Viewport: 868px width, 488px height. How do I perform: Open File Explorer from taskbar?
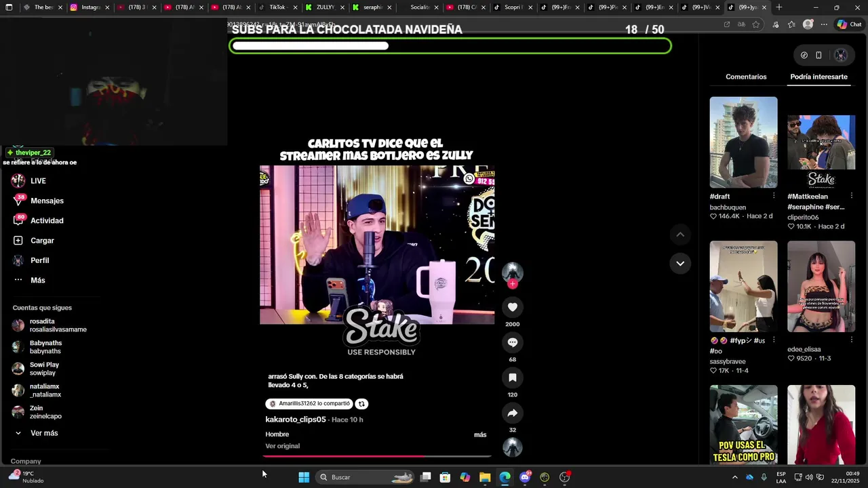485,477
